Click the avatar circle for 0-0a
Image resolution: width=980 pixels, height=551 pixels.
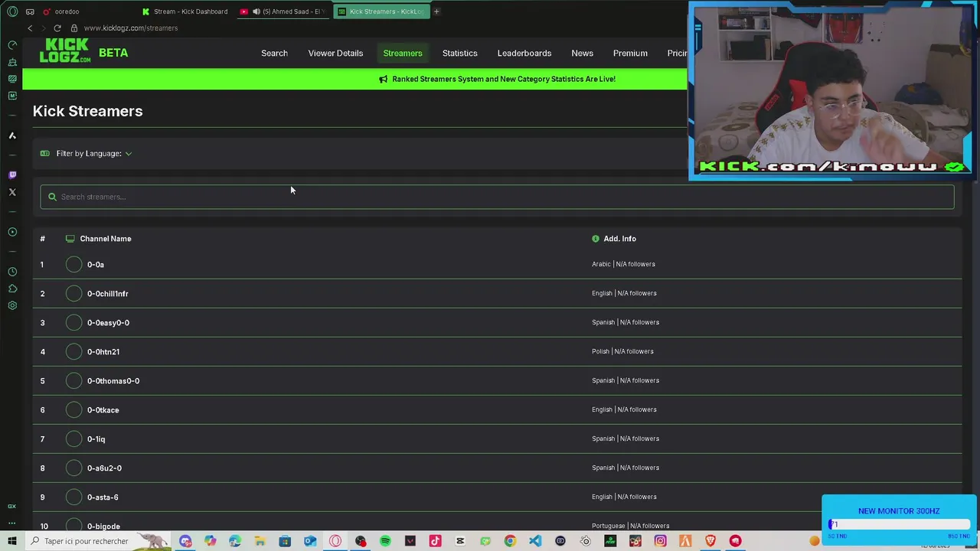tap(73, 265)
